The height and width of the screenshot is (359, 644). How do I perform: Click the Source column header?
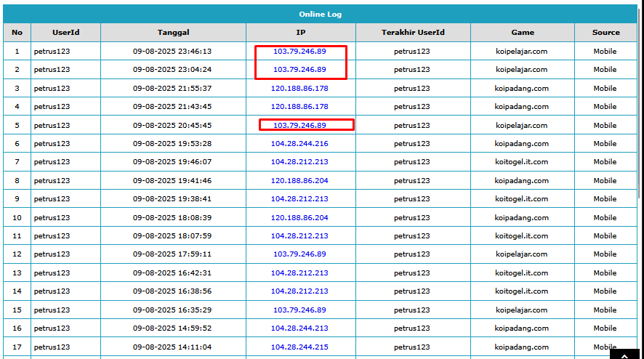click(605, 33)
